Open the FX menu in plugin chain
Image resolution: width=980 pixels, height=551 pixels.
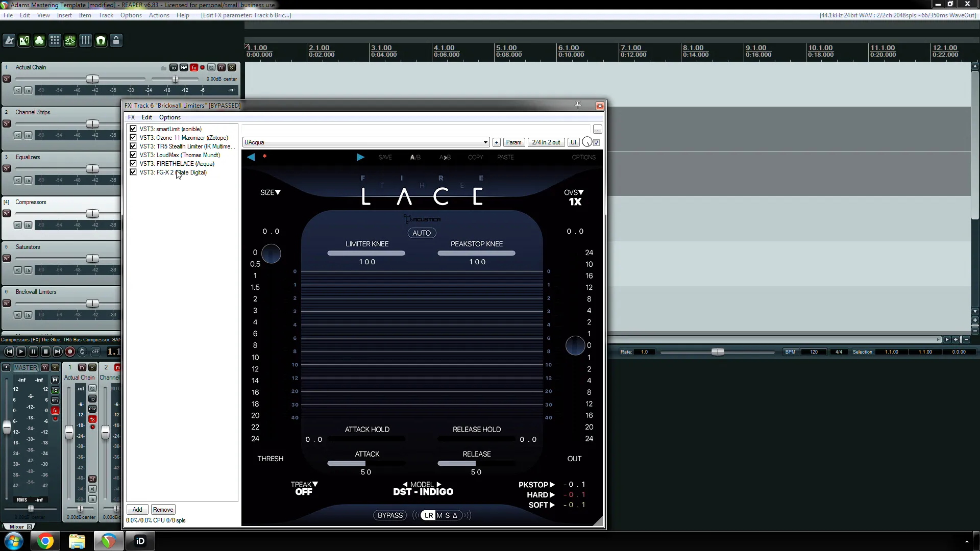point(131,117)
